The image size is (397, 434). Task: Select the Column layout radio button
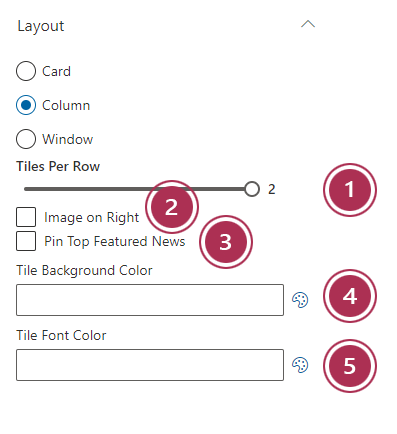click(x=26, y=105)
